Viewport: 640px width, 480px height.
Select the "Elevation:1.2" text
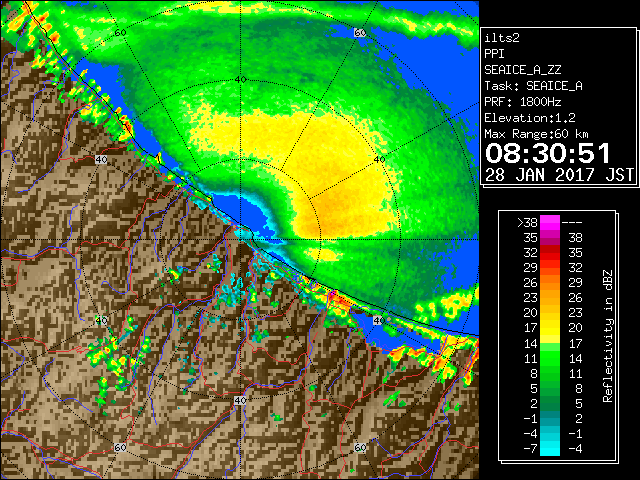point(530,118)
